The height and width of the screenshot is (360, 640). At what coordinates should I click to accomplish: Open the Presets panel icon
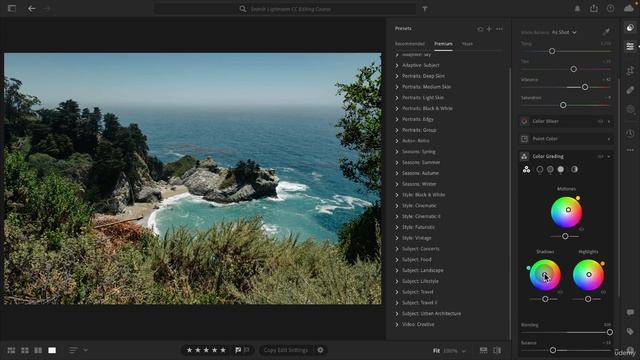[x=630, y=28]
